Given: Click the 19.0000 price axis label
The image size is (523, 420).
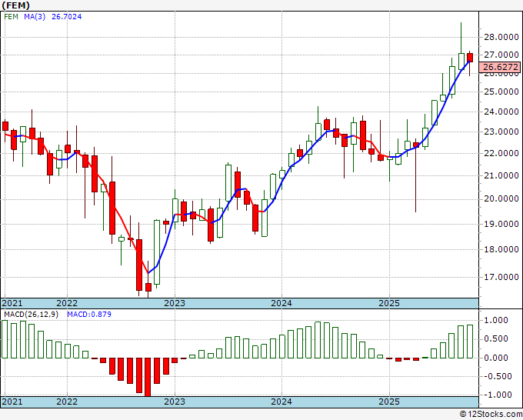Looking at the screenshot, I should coord(501,224).
